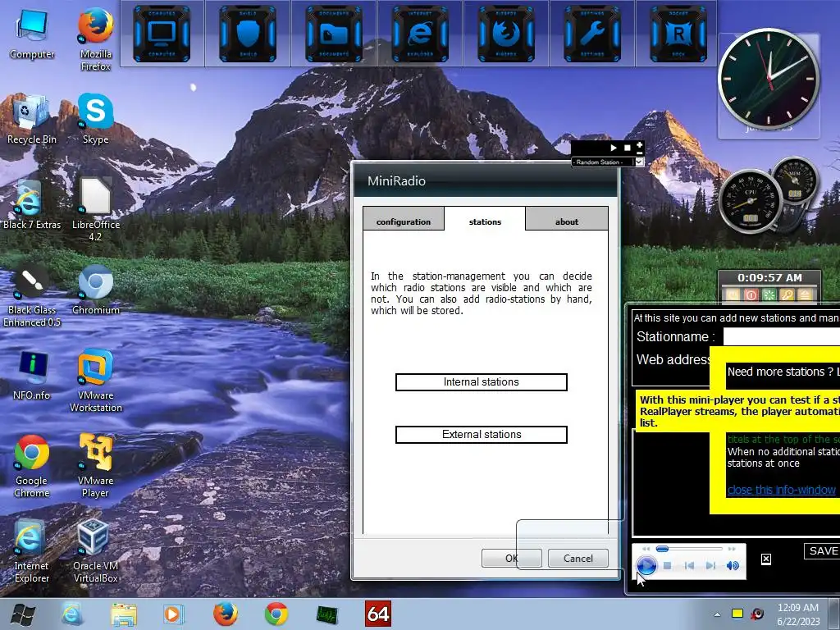840x630 pixels.
Task: Play the stream in the mini-player
Action: point(646,566)
